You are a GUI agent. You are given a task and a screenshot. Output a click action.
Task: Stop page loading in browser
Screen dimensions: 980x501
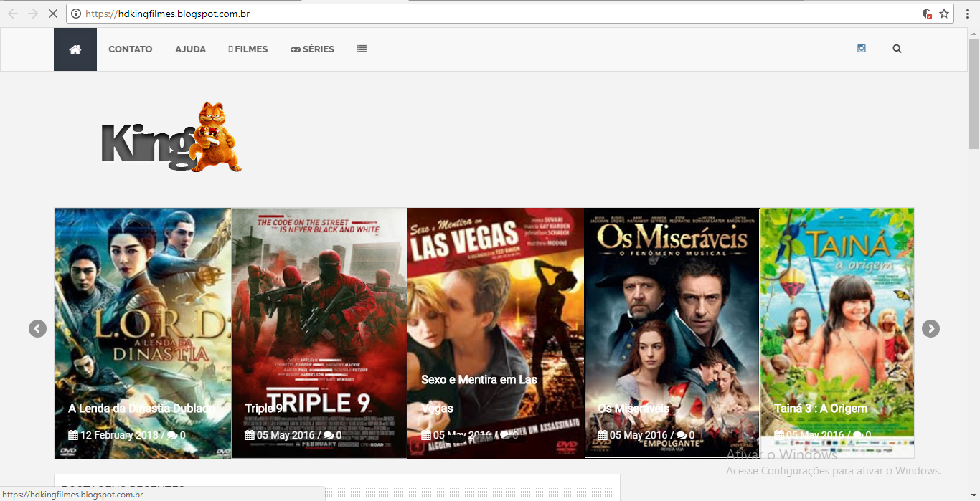52,14
